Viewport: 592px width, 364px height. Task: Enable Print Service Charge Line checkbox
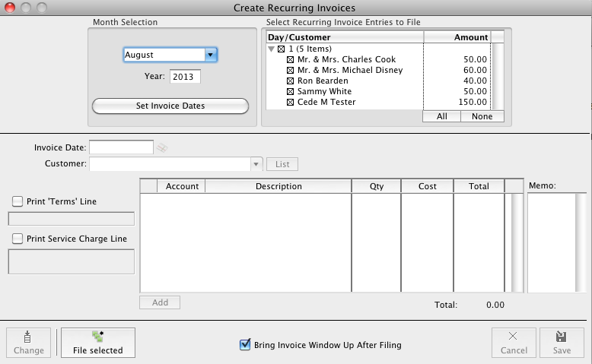coord(18,239)
